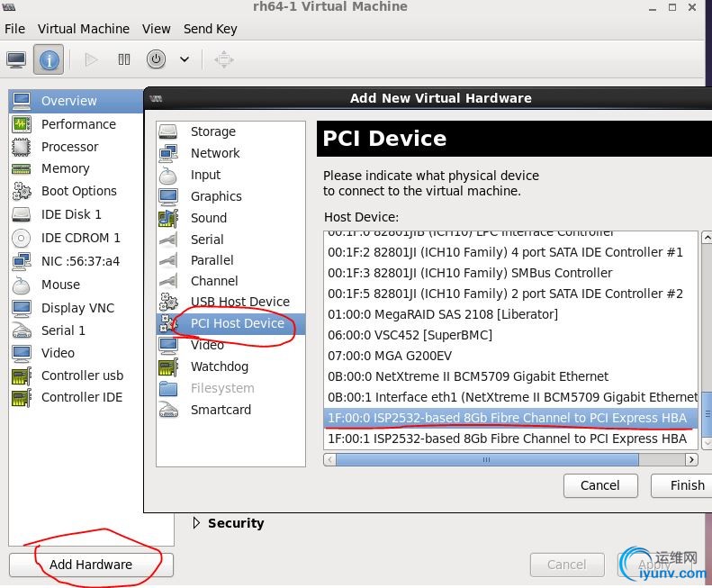Choose Storage hardware type icon
This screenshot has width=712, height=588.
(168, 131)
